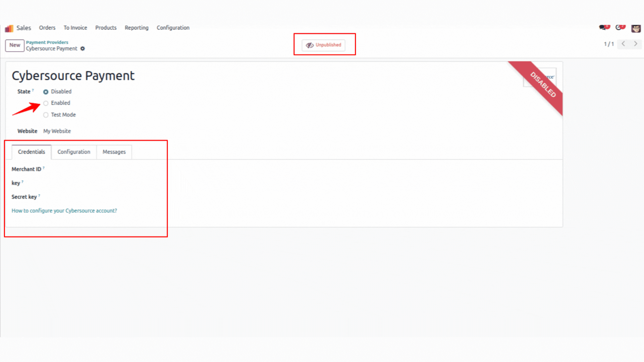Create a New record
The height and width of the screenshot is (362, 644).
[x=15, y=45]
